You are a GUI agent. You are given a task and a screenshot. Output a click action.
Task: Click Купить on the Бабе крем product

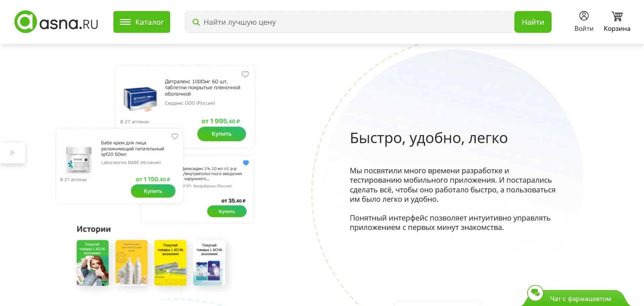(x=153, y=191)
